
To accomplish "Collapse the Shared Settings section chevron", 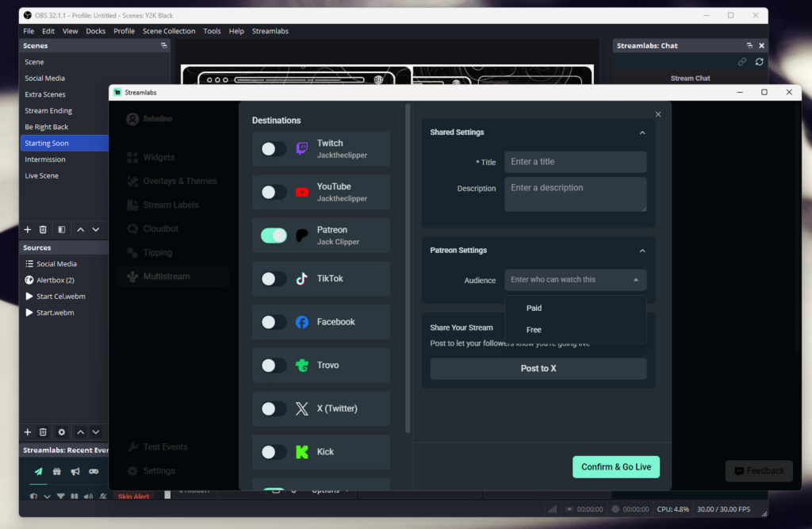I will click(x=642, y=132).
